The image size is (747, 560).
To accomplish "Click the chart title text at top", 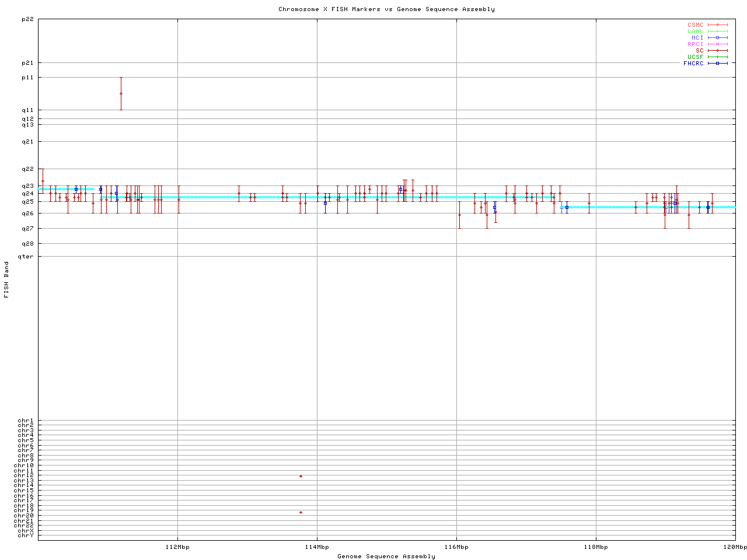I will click(386, 9).
